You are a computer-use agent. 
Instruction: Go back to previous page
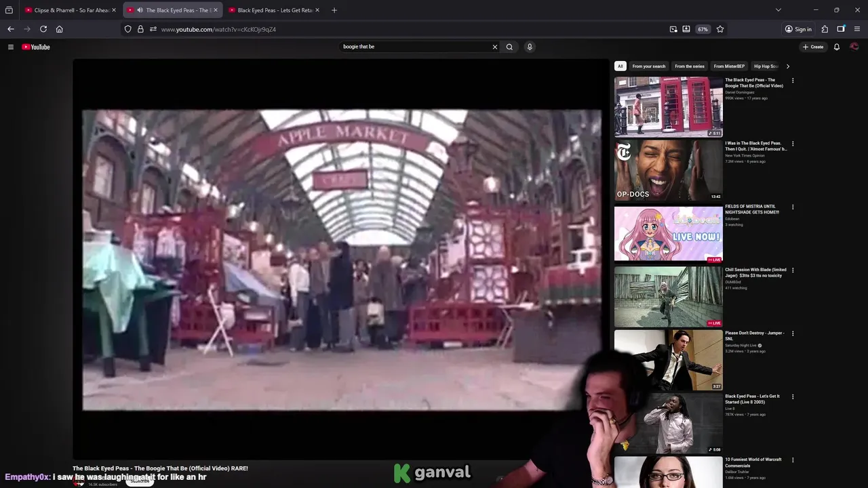11,29
